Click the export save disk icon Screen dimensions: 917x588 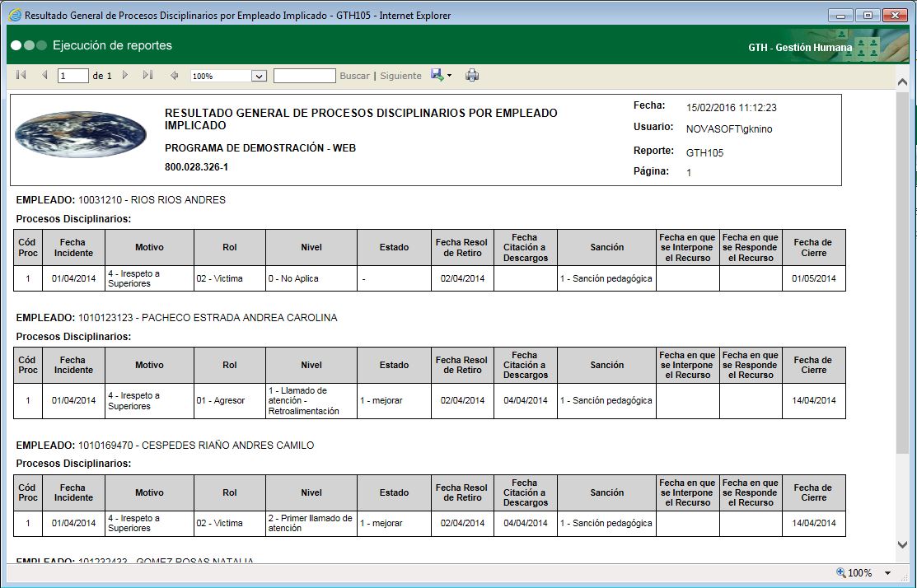click(x=437, y=76)
